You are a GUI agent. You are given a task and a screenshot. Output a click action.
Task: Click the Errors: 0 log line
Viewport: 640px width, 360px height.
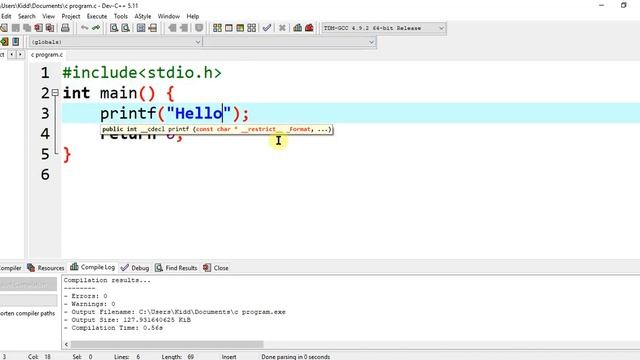pos(85,296)
